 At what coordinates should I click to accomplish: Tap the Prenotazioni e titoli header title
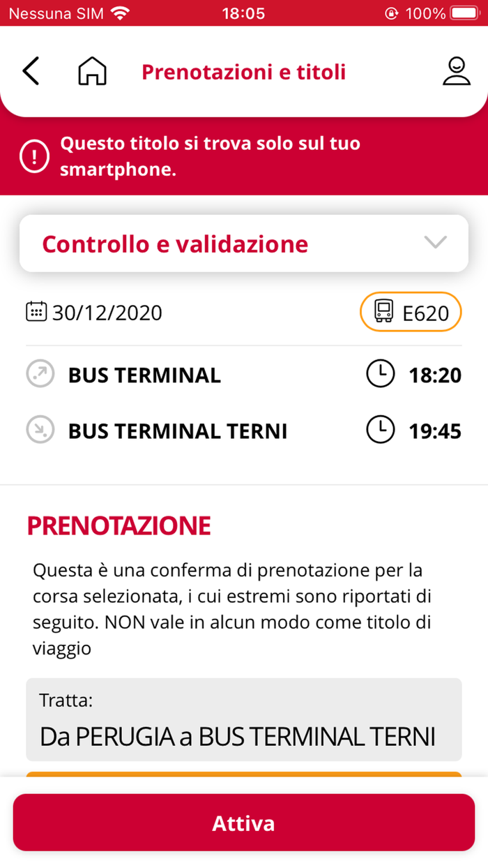coord(243,72)
